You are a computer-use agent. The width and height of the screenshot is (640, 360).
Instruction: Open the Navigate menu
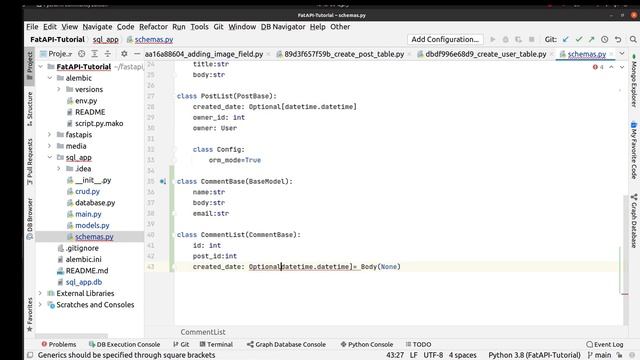(x=97, y=27)
